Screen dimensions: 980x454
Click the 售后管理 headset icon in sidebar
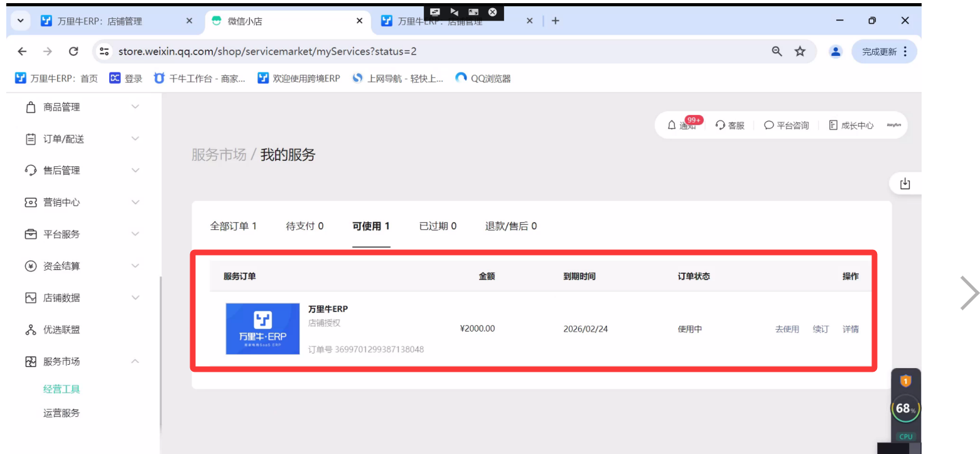coord(31,171)
